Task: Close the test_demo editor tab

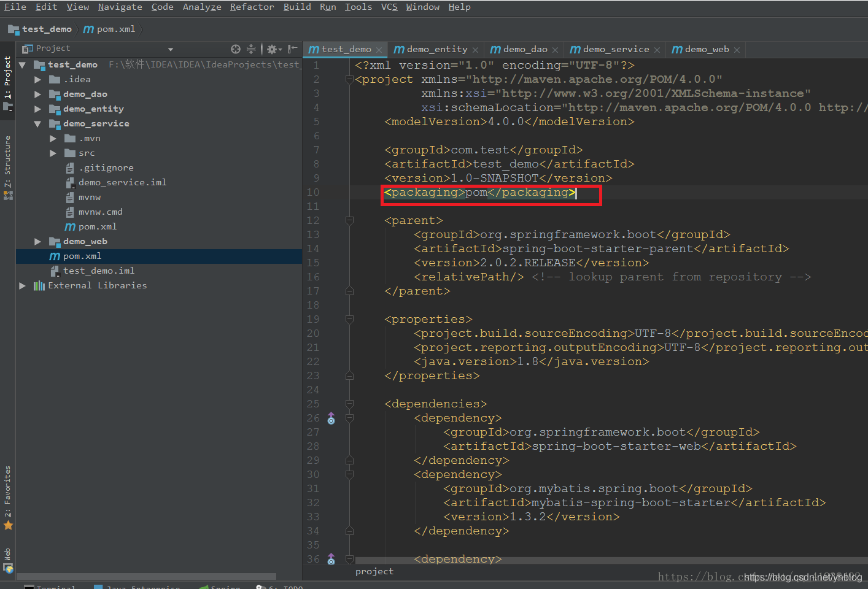Action: [379, 50]
